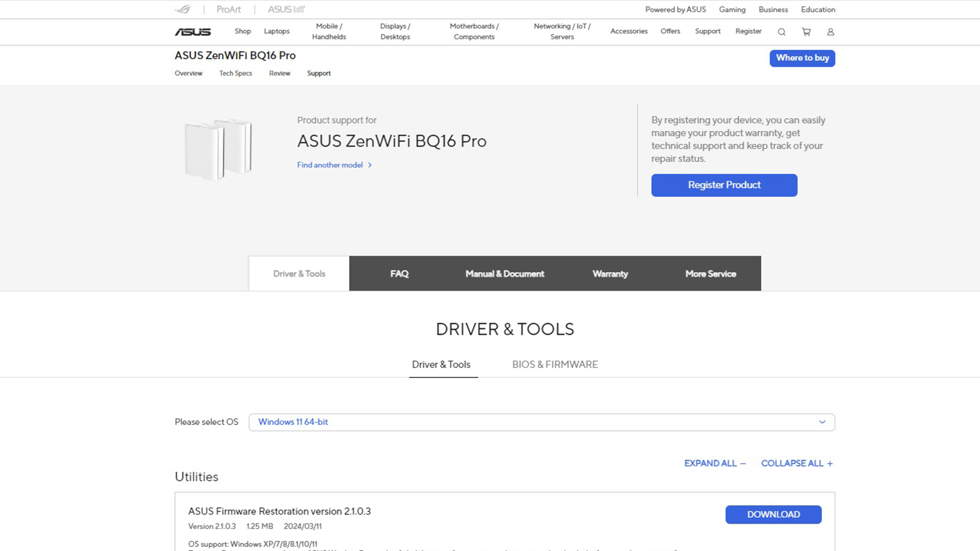Select Driver & Tools white tab
Image resolution: width=980 pixels, height=551 pixels.
(299, 274)
